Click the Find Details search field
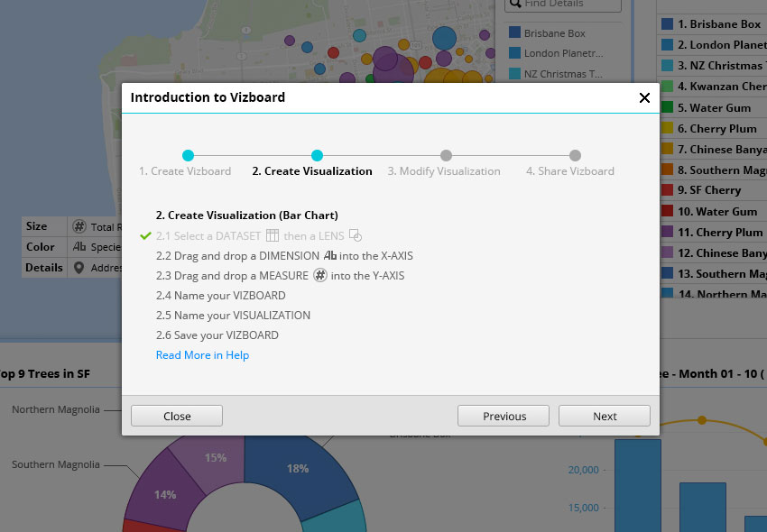 click(570, 5)
